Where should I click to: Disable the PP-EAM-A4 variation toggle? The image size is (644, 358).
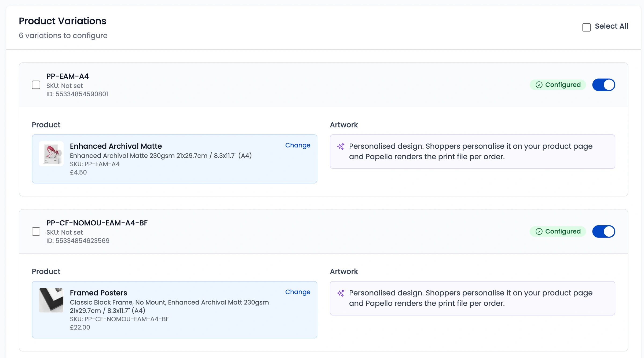pyautogui.click(x=603, y=85)
